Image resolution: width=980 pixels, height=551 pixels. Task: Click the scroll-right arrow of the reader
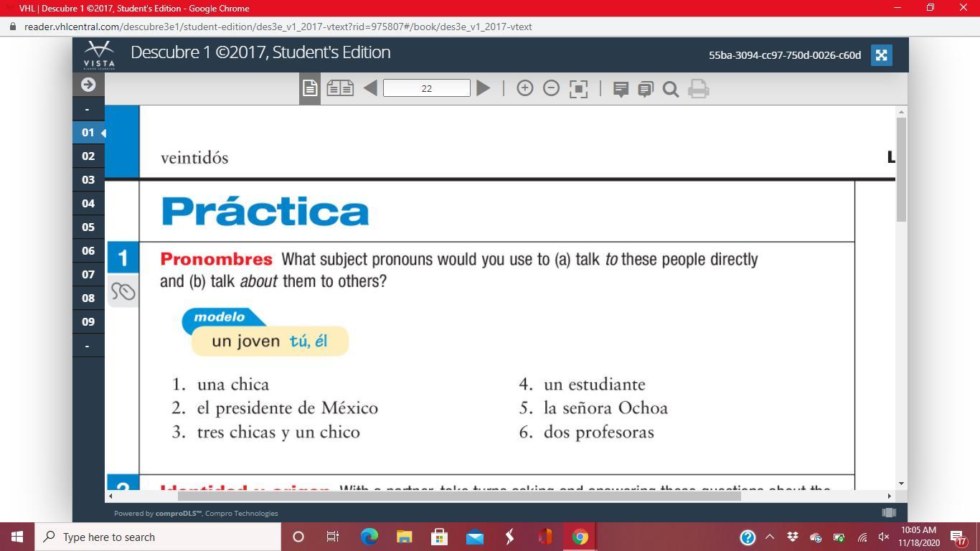pyautogui.click(x=890, y=496)
